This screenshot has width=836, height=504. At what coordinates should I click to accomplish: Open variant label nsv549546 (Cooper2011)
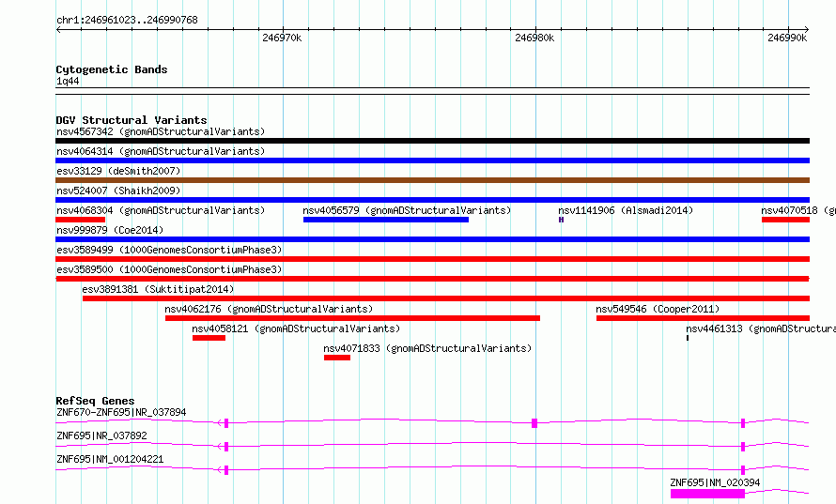[x=658, y=309]
